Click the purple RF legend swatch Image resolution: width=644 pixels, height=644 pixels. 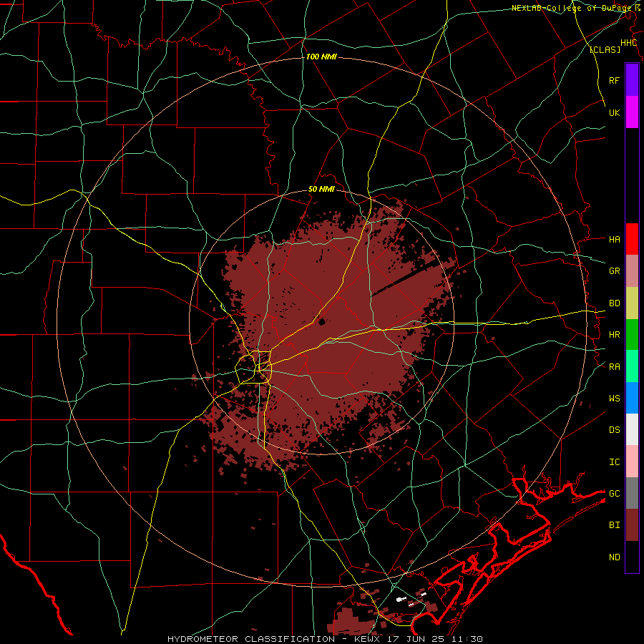point(632,80)
